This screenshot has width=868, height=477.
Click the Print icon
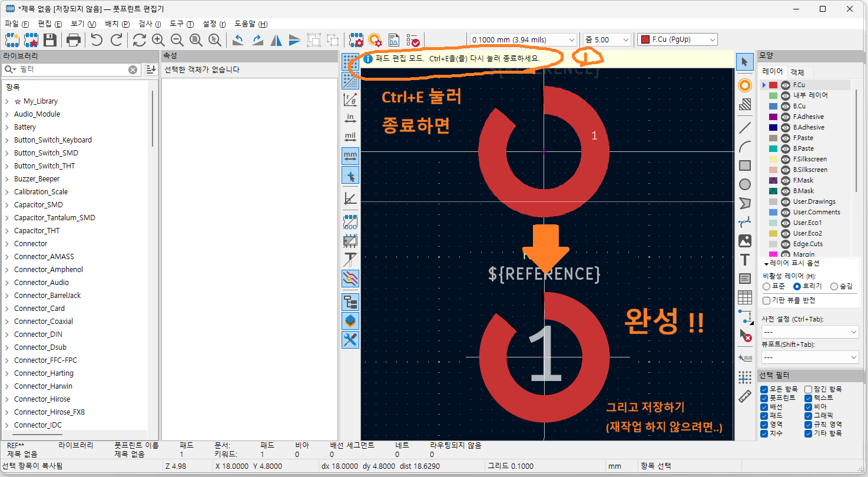coord(74,40)
